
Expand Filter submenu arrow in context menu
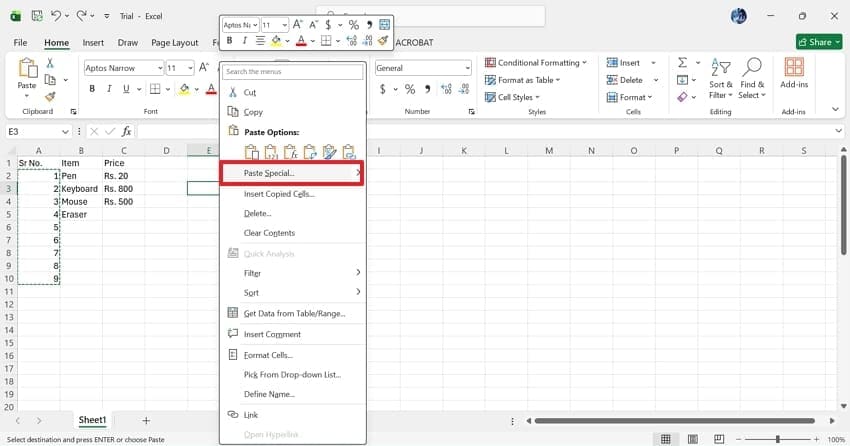pos(358,273)
